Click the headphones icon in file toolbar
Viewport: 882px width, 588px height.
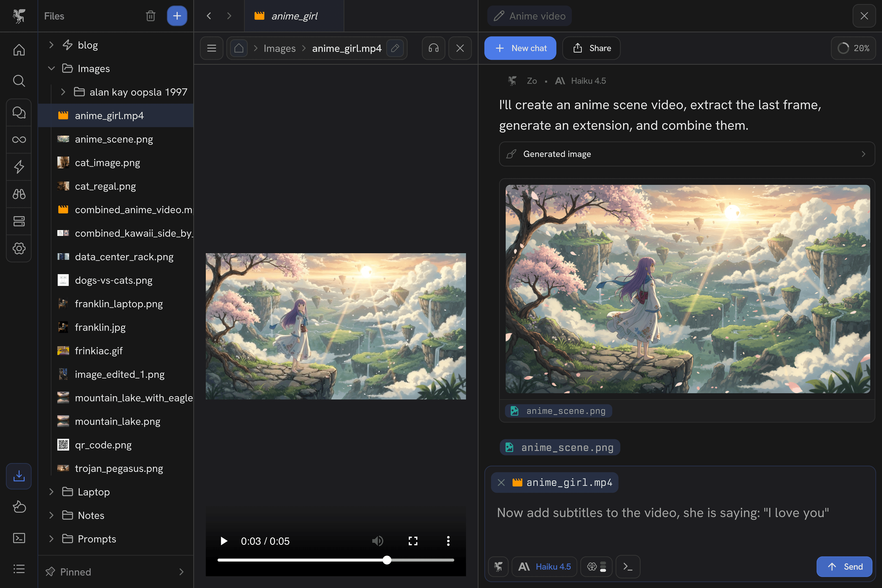click(x=433, y=48)
